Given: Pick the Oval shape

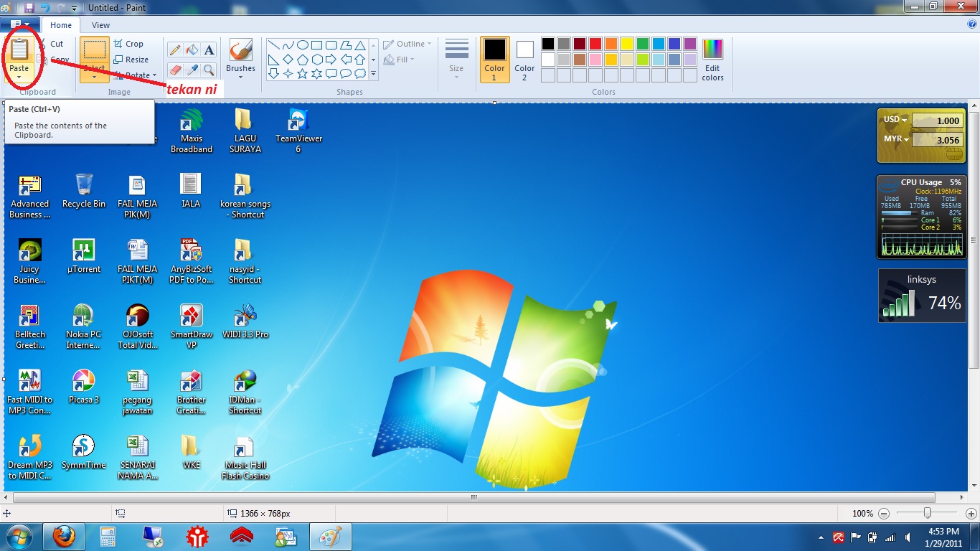Looking at the screenshot, I should tap(303, 45).
